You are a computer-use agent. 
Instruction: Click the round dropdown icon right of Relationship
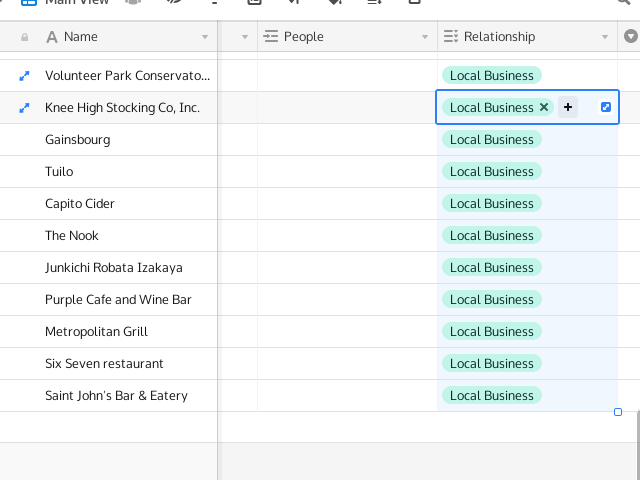(631, 36)
